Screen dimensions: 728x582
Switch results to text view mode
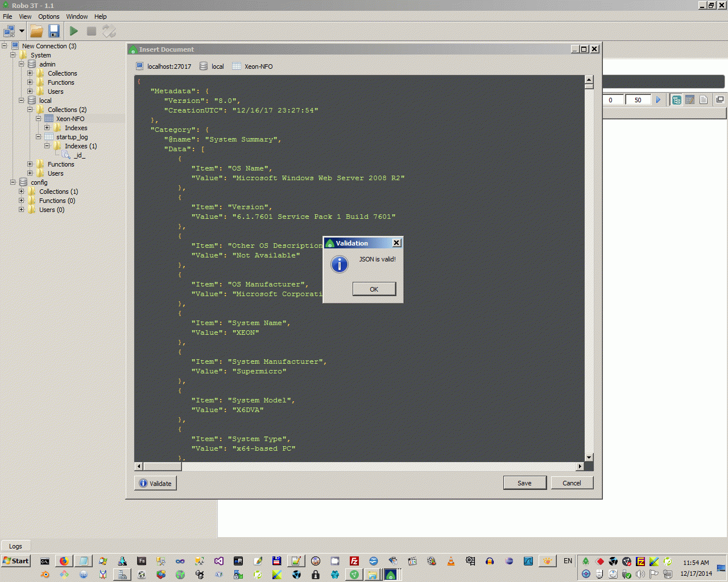click(704, 100)
